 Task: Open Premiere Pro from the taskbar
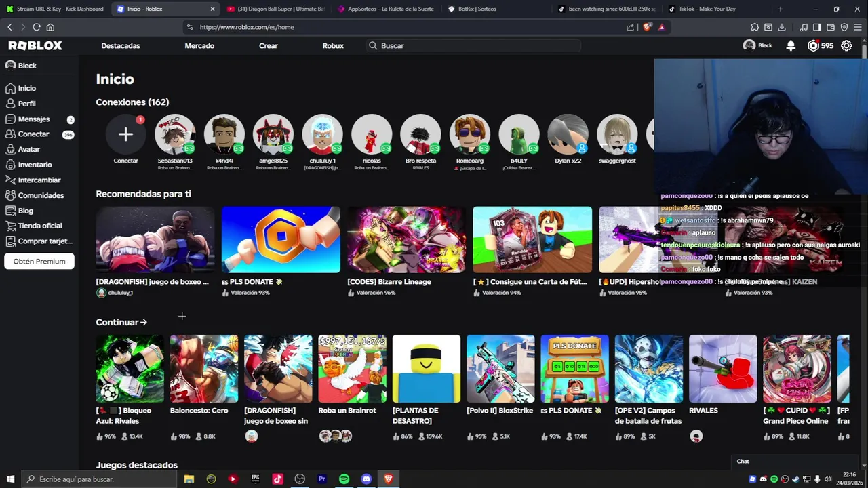pos(322,479)
